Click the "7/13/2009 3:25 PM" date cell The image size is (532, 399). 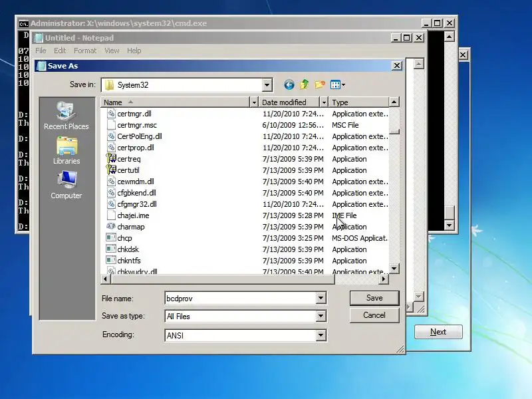tap(293, 238)
